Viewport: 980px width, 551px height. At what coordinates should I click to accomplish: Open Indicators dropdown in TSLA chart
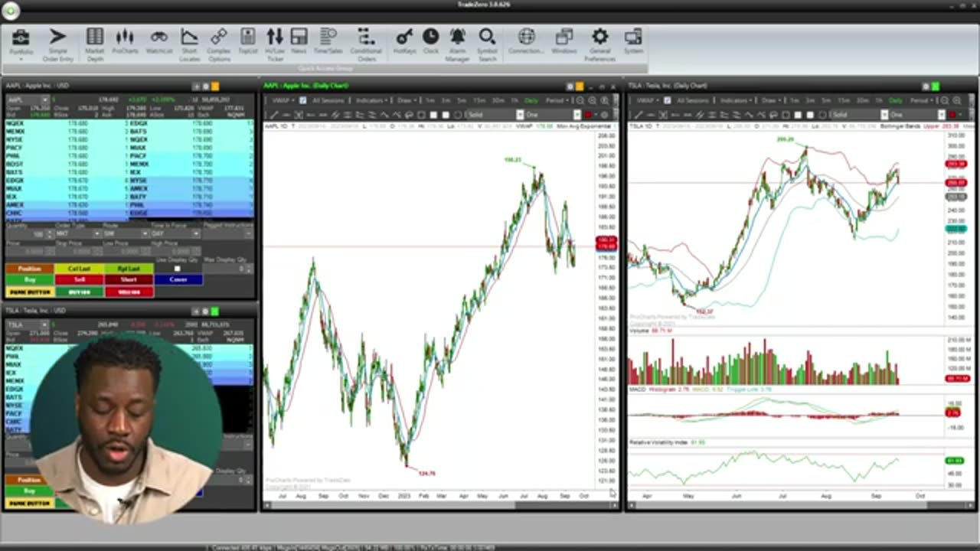coord(736,100)
